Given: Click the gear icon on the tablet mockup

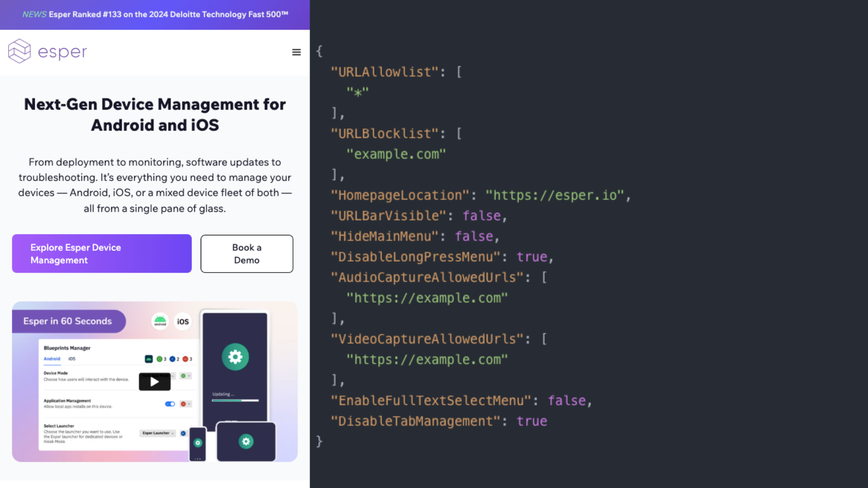Looking at the screenshot, I should [246, 441].
